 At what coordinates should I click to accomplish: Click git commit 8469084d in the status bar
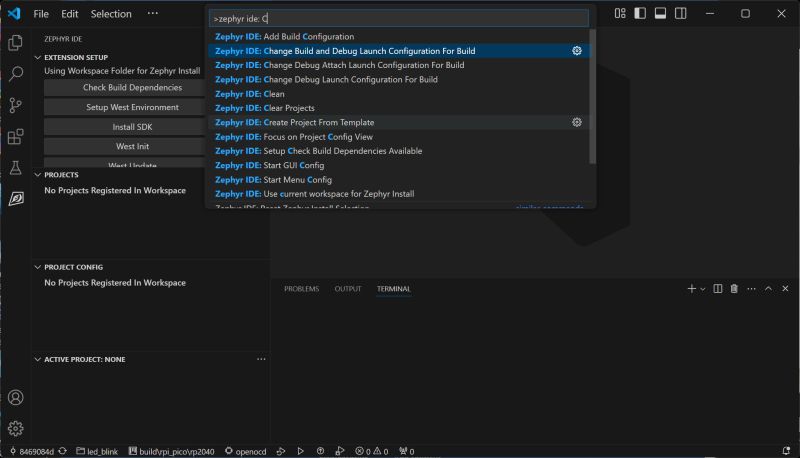coord(32,451)
